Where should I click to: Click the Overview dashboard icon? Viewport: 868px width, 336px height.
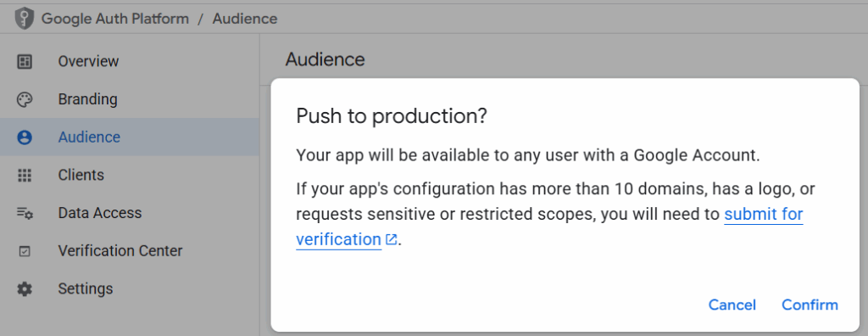tap(25, 62)
